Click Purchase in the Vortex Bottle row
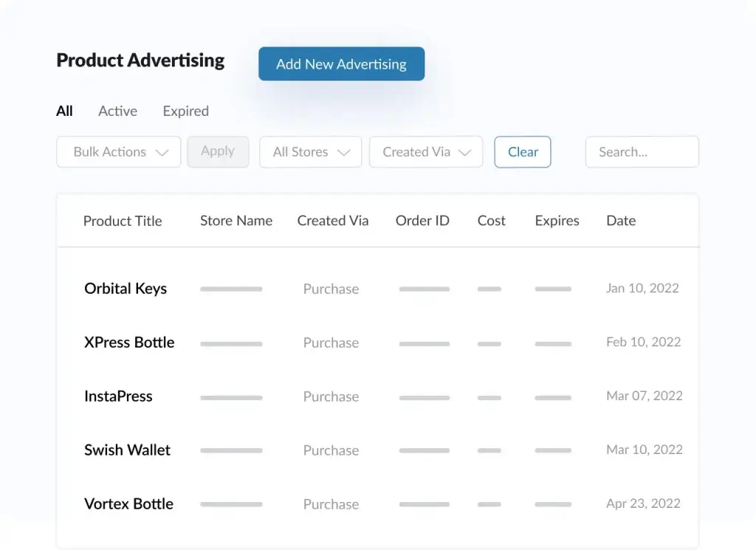This screenshot has width=756, height=550. (331, 504)
